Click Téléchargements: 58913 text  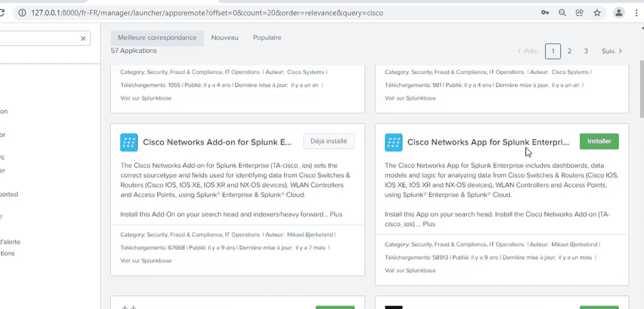coord(417,258)
